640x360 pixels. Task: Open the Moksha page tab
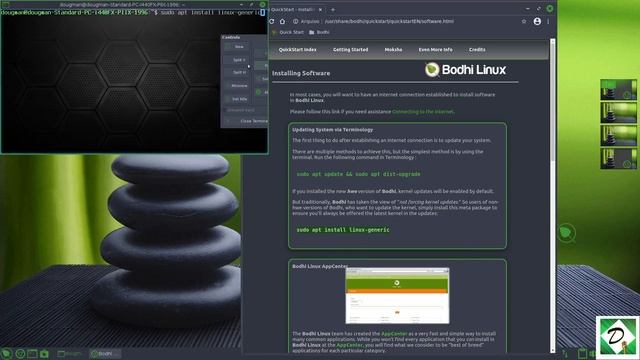[393, 50]
